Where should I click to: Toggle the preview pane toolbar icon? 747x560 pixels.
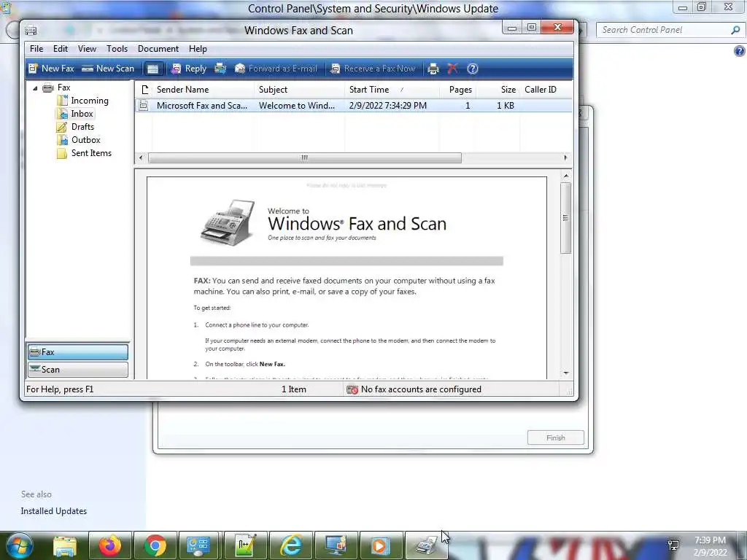[152, 69]
